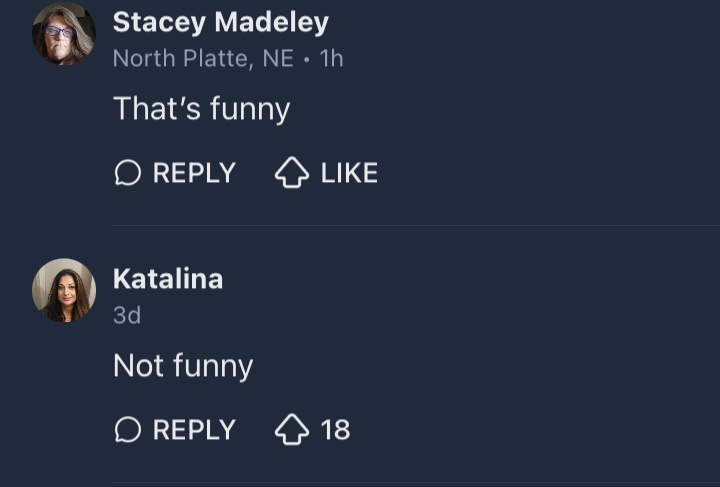Open Katalina's profile picture
Screen dimensions: 720x487
64,290
